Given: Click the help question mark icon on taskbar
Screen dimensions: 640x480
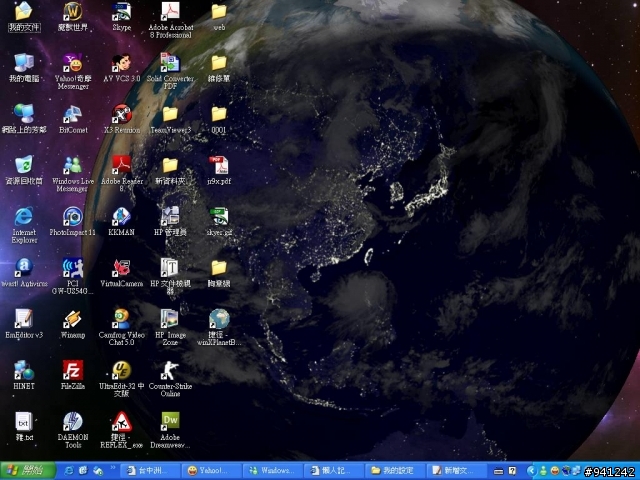Looking at the screenshot, I should pyautogui.click(x=513, y=471).
